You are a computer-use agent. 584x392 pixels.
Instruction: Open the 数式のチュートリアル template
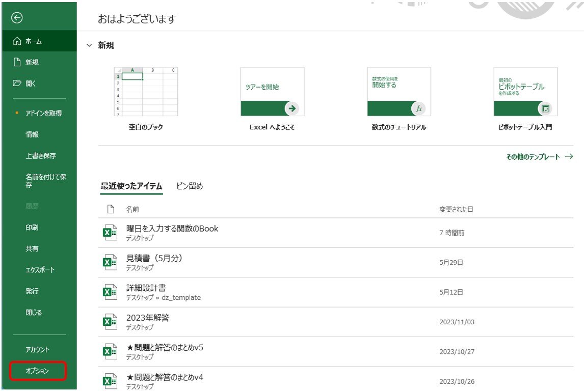tap(399, 99)
